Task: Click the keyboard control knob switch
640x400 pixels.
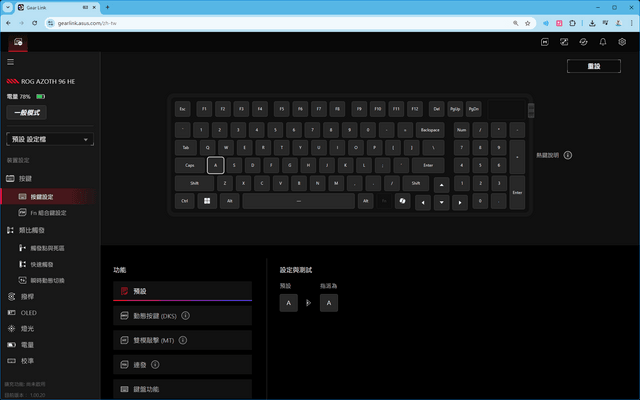Action: [531, 110]
